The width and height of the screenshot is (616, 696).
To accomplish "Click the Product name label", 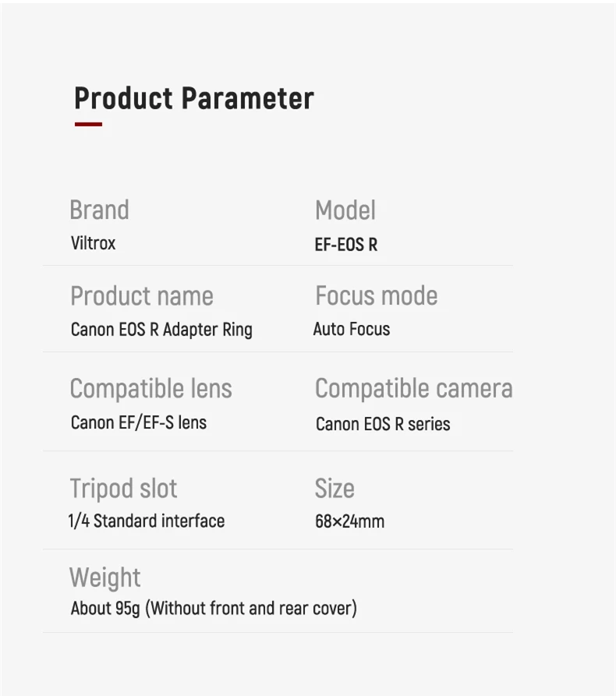I will pos(141,296).
